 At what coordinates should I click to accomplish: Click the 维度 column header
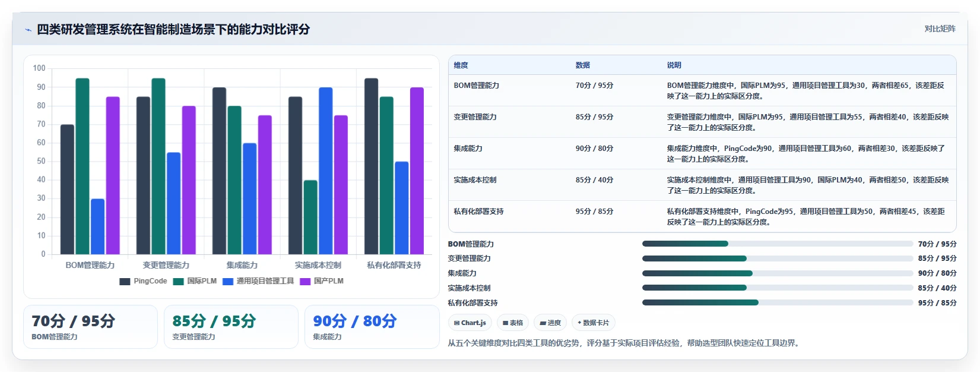(x=461, y=65)
